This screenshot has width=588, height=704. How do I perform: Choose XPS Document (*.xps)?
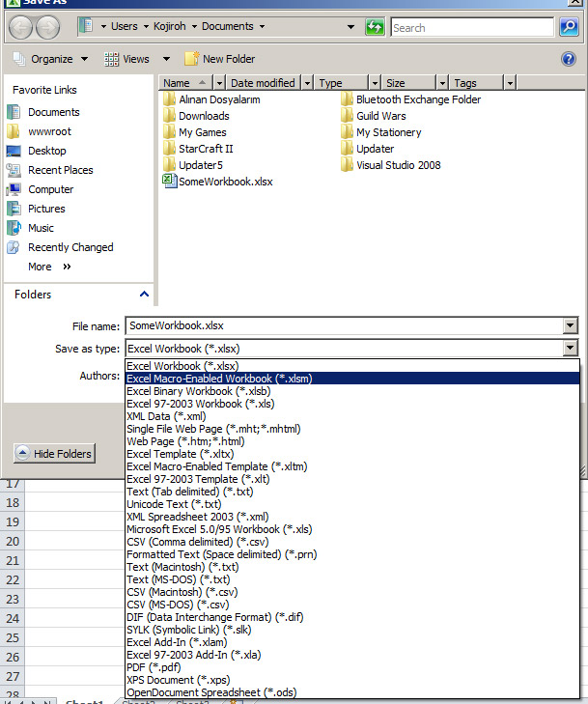(352, 680)
